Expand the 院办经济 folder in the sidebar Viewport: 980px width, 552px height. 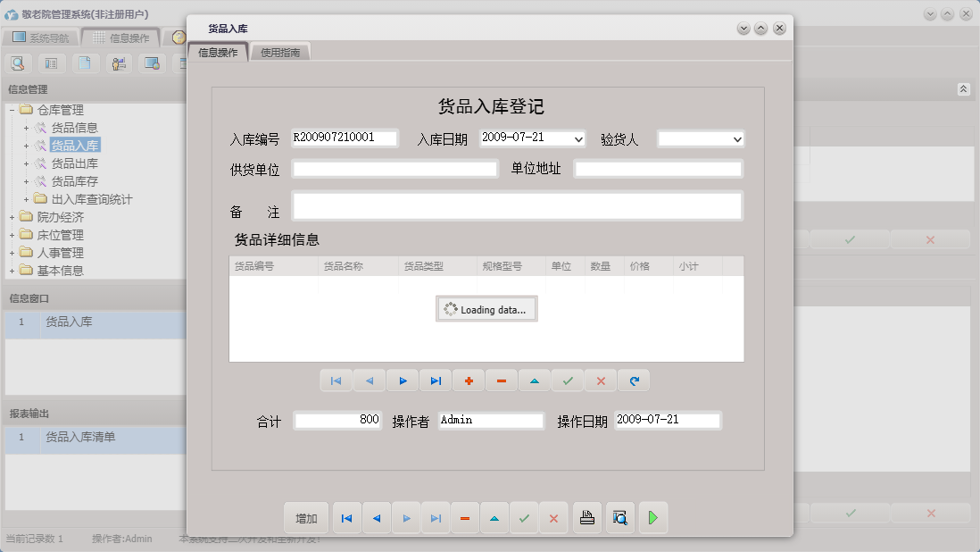[x=12, y=216]
